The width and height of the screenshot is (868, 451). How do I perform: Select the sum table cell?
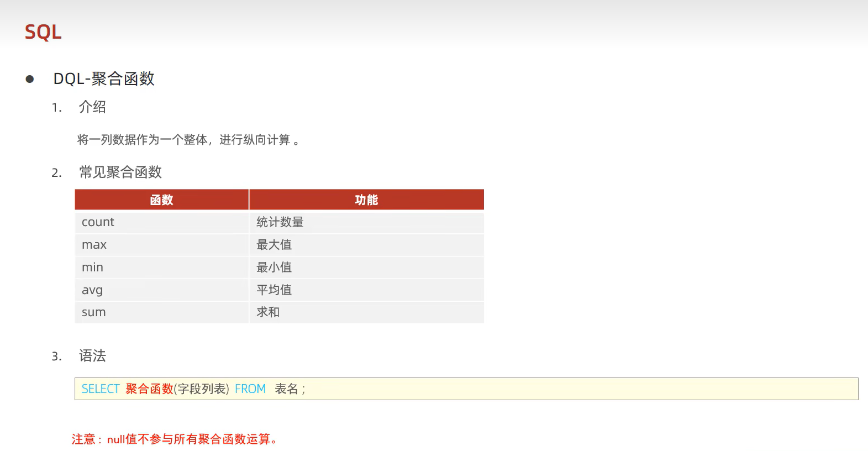tap(162, 312)
